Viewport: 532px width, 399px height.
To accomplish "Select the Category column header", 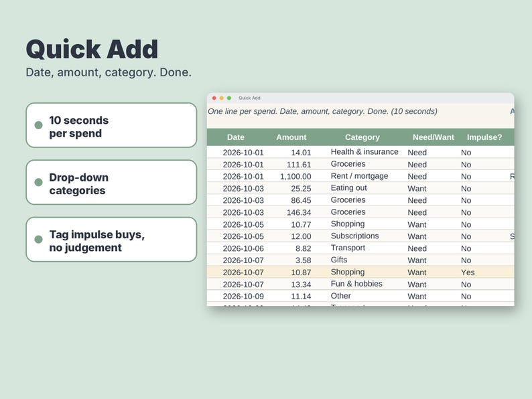I will click(x=362, y=137).
